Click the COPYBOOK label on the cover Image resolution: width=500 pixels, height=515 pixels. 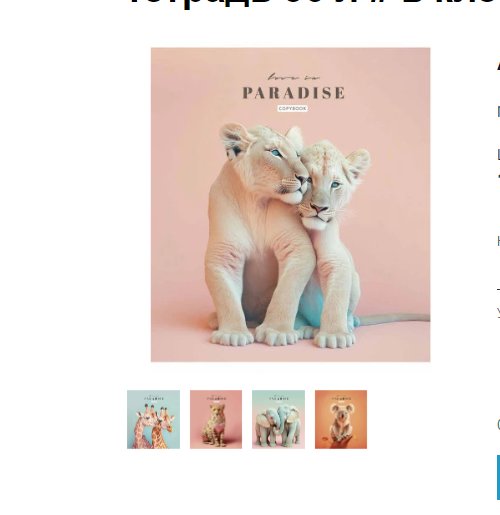[292, 108]
